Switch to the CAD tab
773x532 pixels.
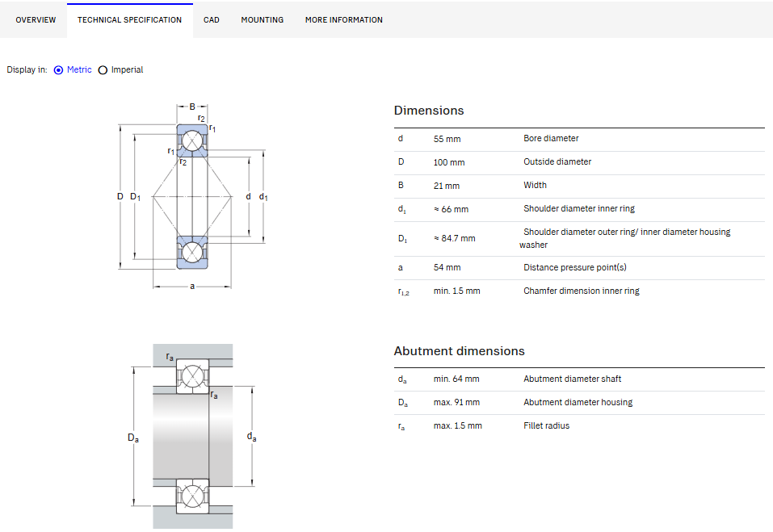[x=212, y=19]
